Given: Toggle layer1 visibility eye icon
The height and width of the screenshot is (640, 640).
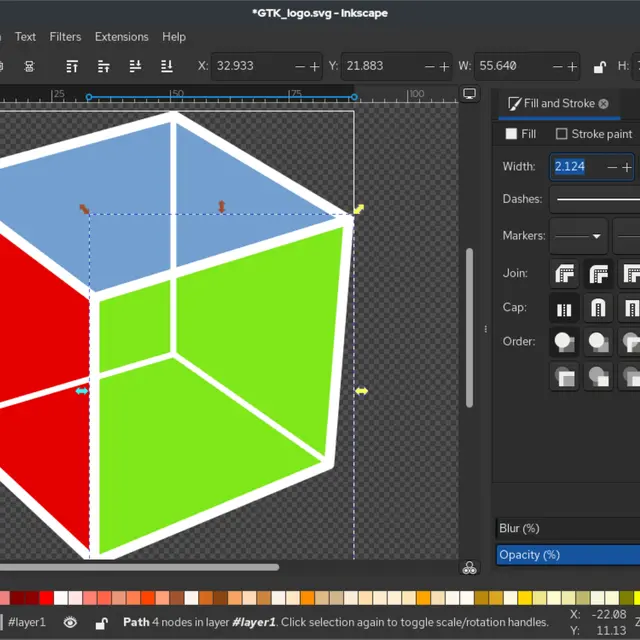Looking at the screenshot, I should (x=70, y=622).
